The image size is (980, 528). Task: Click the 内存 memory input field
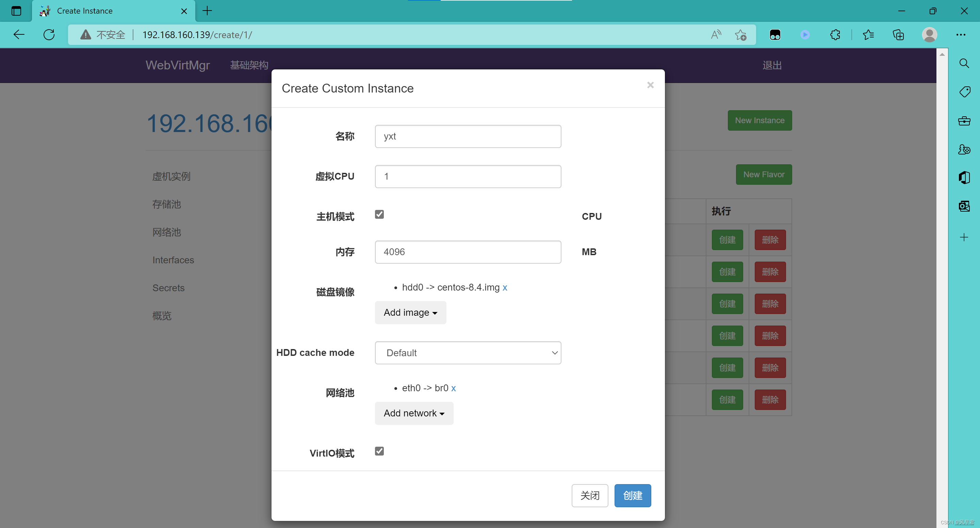[468, 252]
